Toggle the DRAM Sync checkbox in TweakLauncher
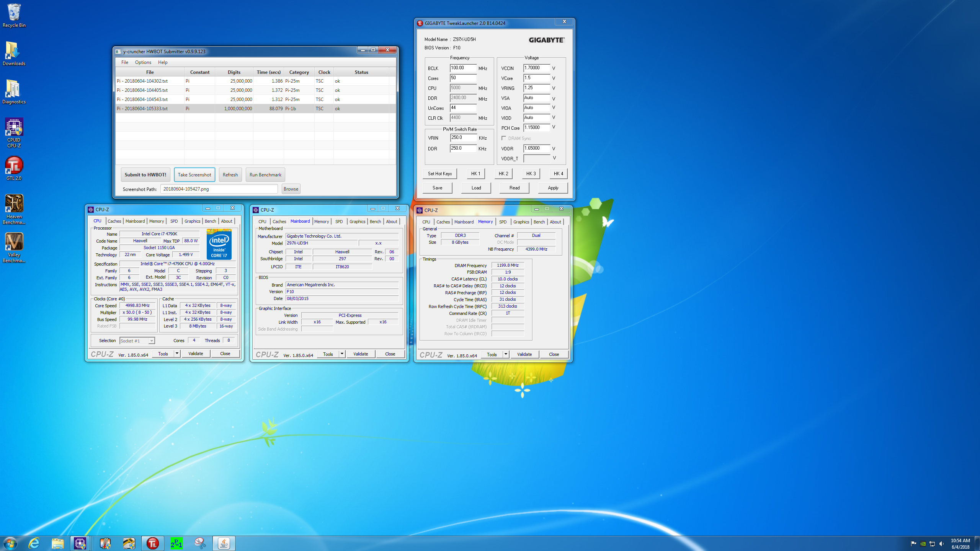The height and width of the screenshot is (551, 980). (x=504, y=138)
